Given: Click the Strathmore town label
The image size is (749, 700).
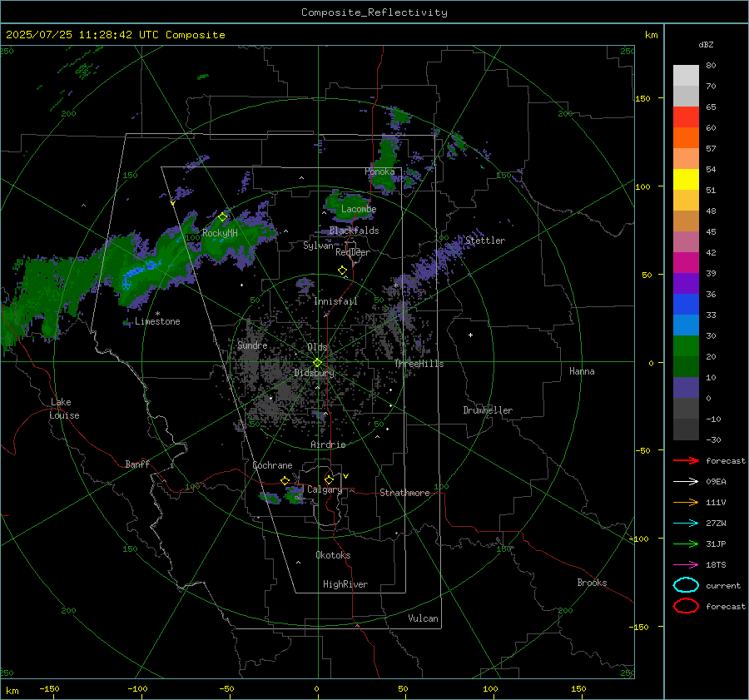Looking at the screenshot, I should pyautogui.click(x=404, y=493).
